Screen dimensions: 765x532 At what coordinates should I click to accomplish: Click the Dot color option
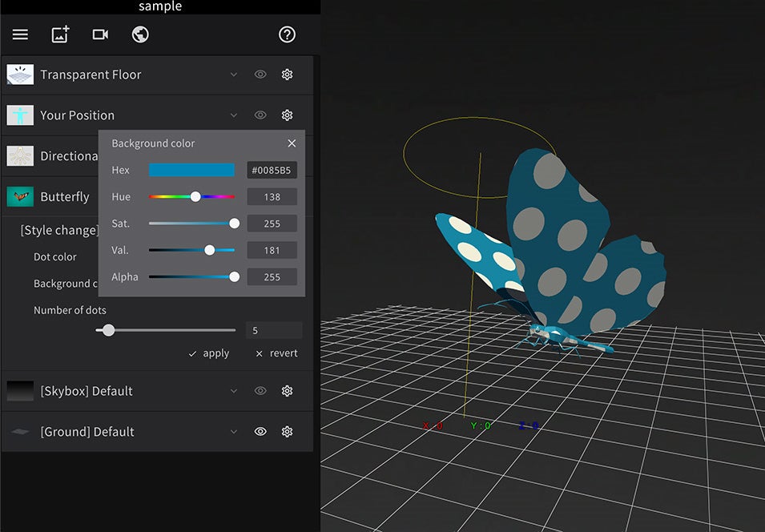point(54,256)
